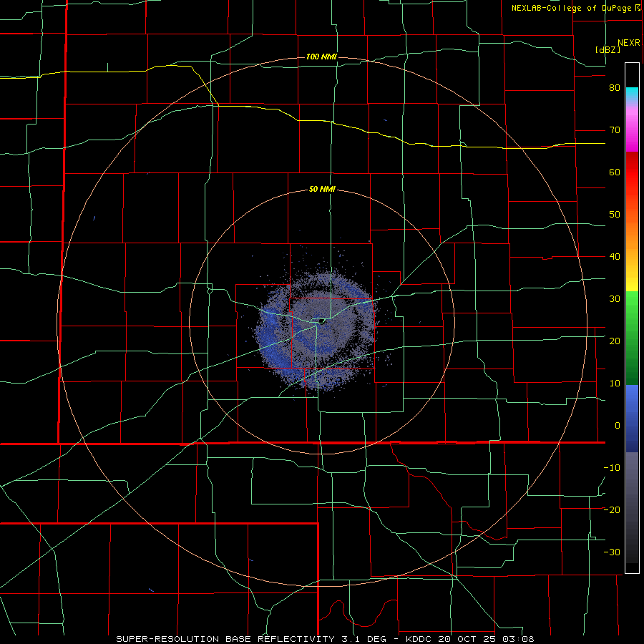Click the 70 dBZ scale label
The image size is (644, 644).
tap(615, 130)
